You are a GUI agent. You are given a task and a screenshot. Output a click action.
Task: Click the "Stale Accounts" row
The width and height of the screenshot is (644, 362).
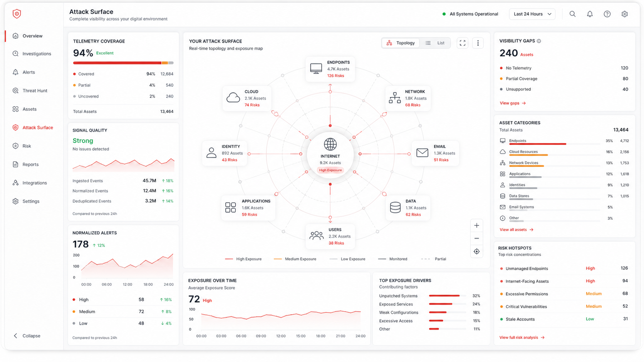[x=564, y=319]
